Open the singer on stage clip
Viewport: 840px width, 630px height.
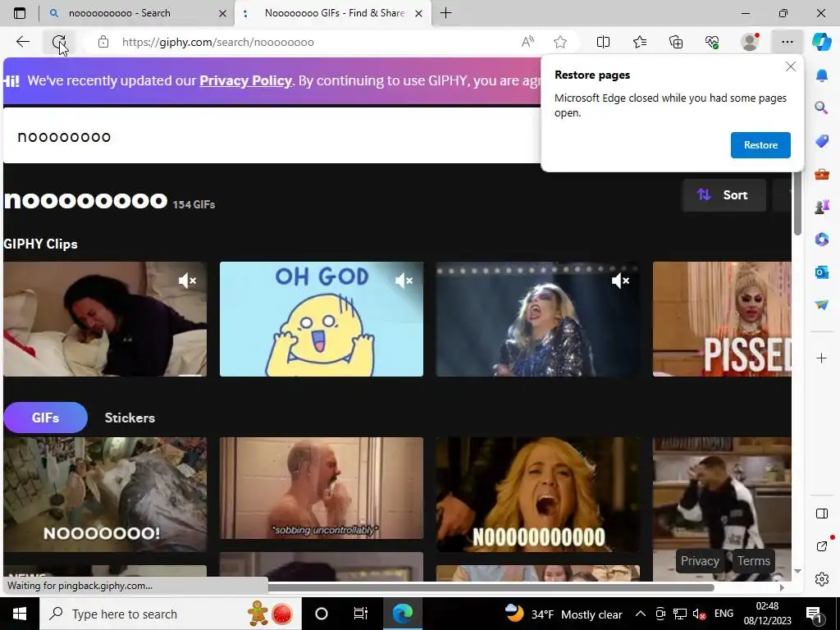coord(537,319)
